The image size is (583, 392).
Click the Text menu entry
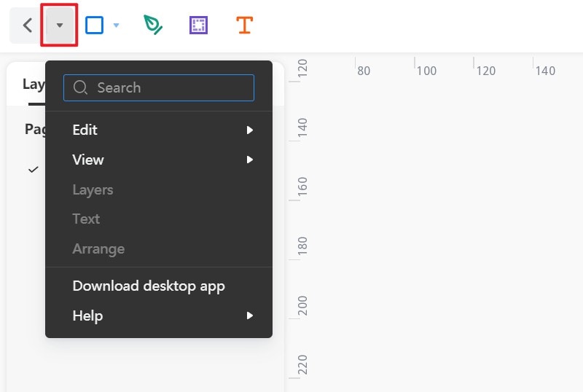(86, 219)
